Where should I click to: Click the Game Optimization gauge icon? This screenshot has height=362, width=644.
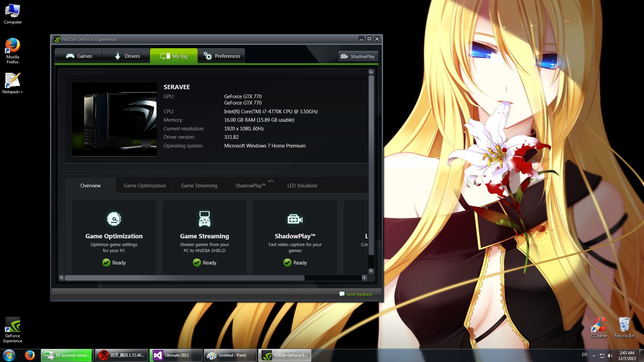114,219
